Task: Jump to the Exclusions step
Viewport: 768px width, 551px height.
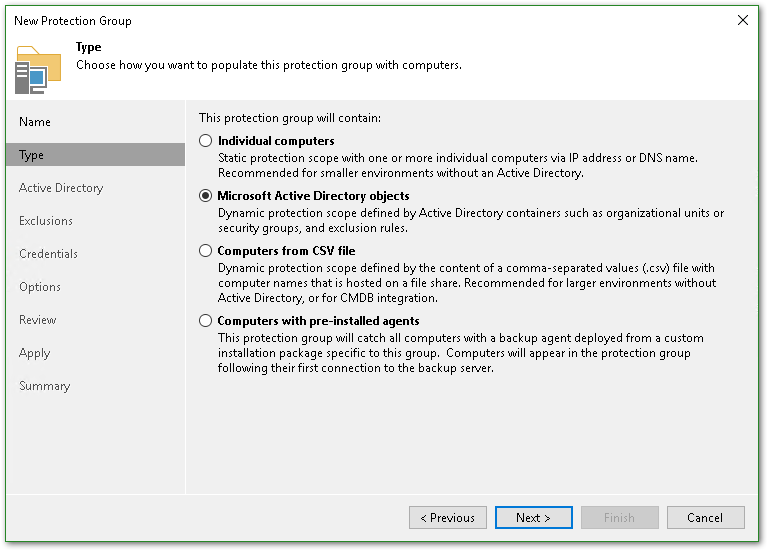Action: click(46, 221)
